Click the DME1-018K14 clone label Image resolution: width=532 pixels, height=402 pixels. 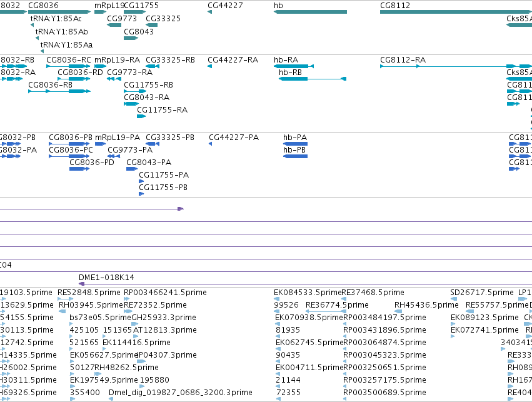(x=106, y=278)
